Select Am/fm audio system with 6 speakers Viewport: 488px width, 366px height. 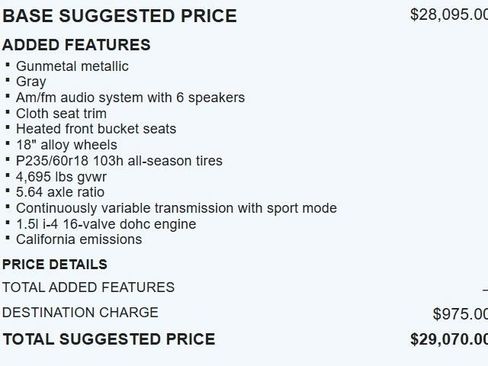pos(130,97)
